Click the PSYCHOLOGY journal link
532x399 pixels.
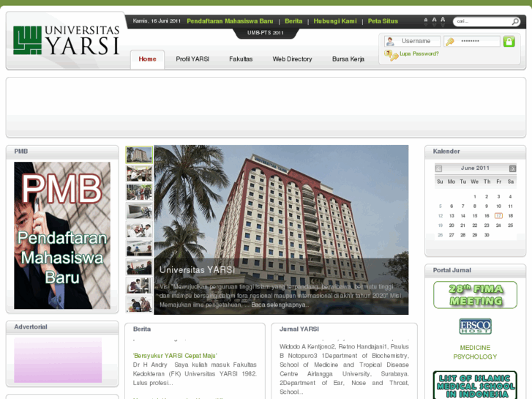[x=475, y=357]
